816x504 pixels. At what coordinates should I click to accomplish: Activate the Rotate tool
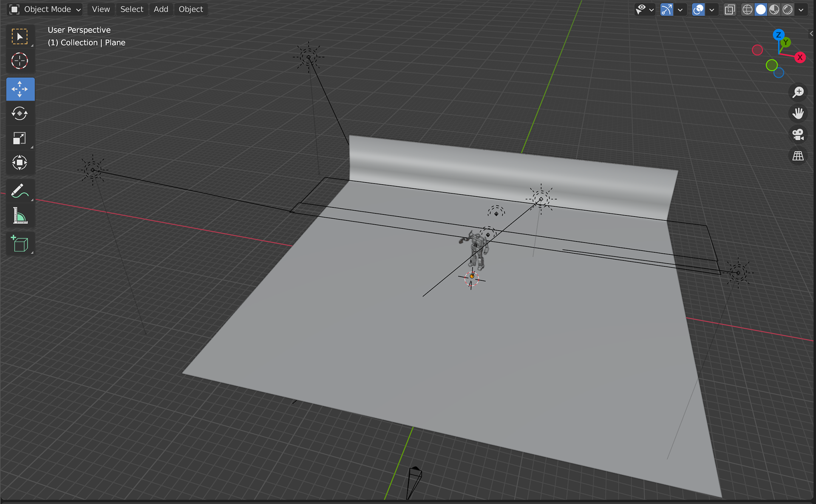point(20,113)
